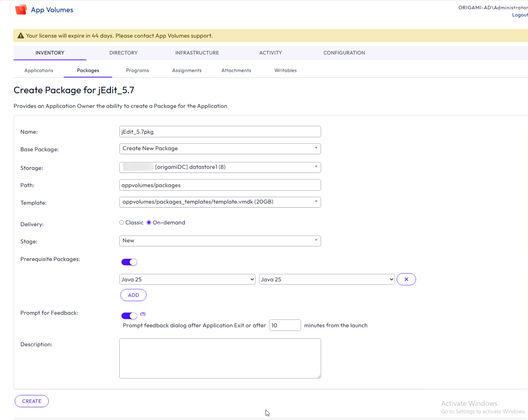Switch to the DIRECTORY tab

click(123, 53)
